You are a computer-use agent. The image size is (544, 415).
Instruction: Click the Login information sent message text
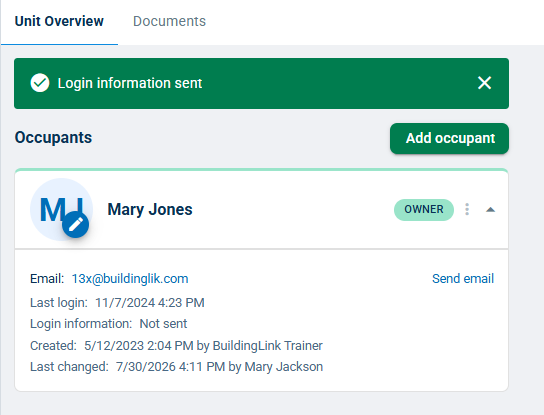tap(130, 83)
